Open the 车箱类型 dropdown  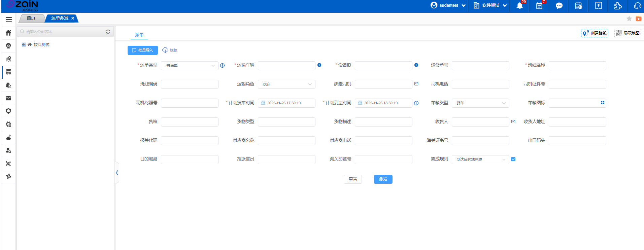pyautogui.click(x=480, y=103)
